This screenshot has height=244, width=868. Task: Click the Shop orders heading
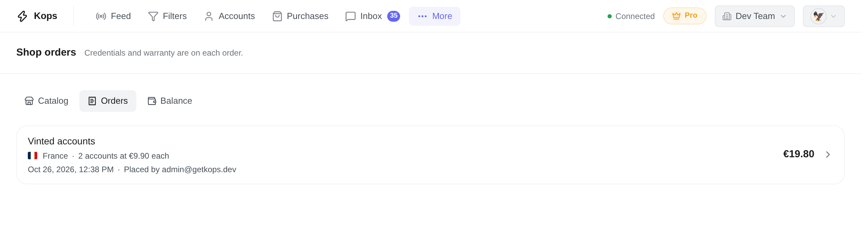46,52
